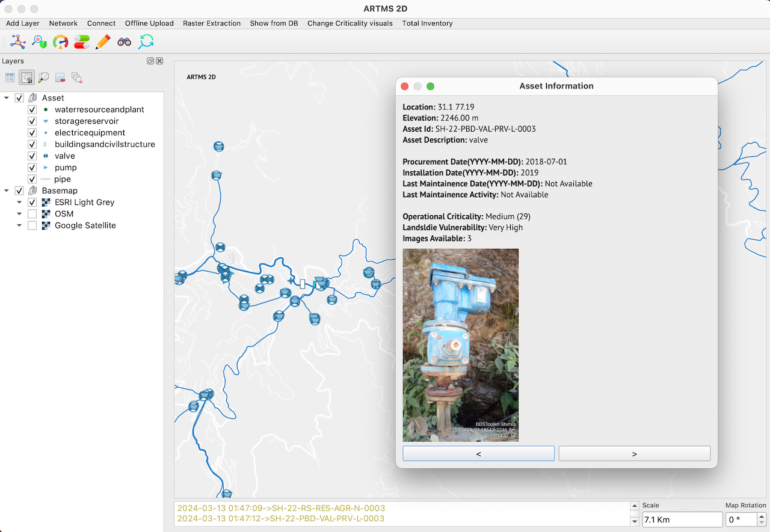Click the network graph toolbar icon
Viewport: 770px width, 532px height.
click(x=17, y=42)
